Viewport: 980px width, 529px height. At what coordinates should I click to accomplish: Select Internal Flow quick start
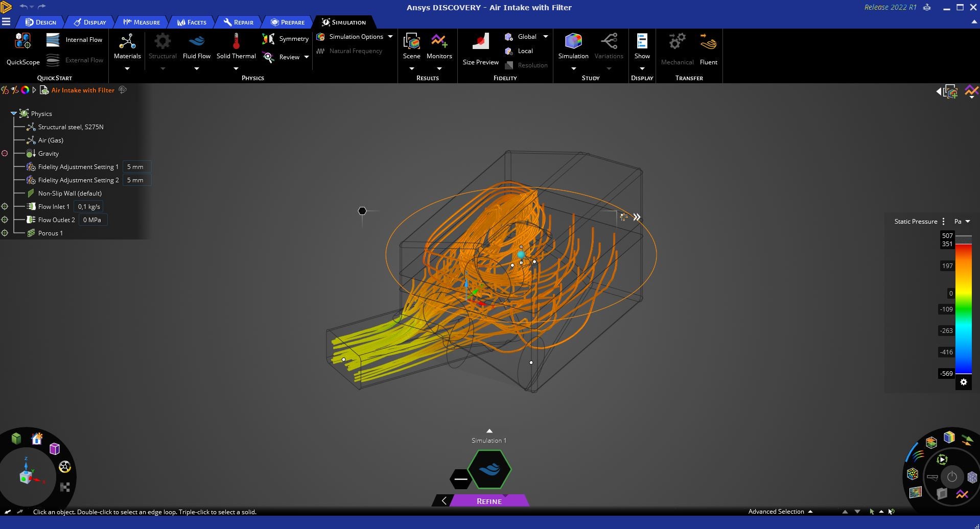tap(74, 40)
